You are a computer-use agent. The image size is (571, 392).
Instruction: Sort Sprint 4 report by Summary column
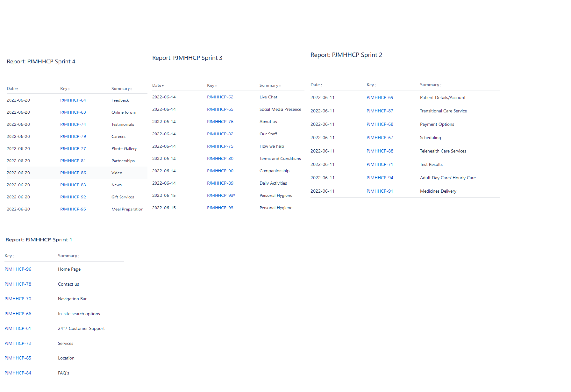pos(122,89)
